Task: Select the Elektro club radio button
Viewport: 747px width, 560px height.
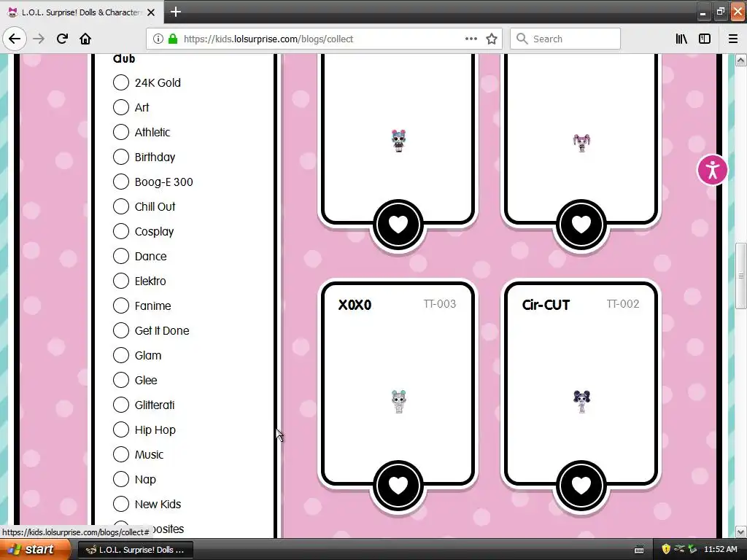Action: (121, 281)
